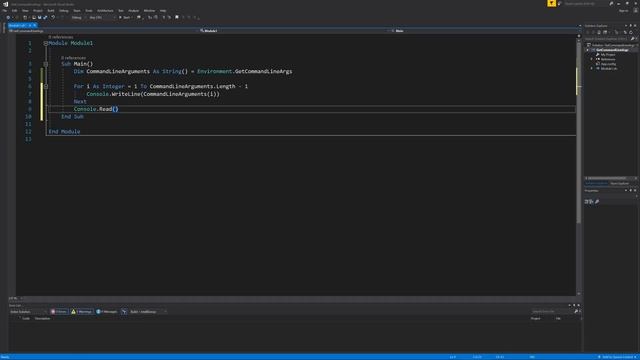Click the editor horizontal scrollbar
The image size is (640, 360).
pyautogui.click(x=300, y=298)
